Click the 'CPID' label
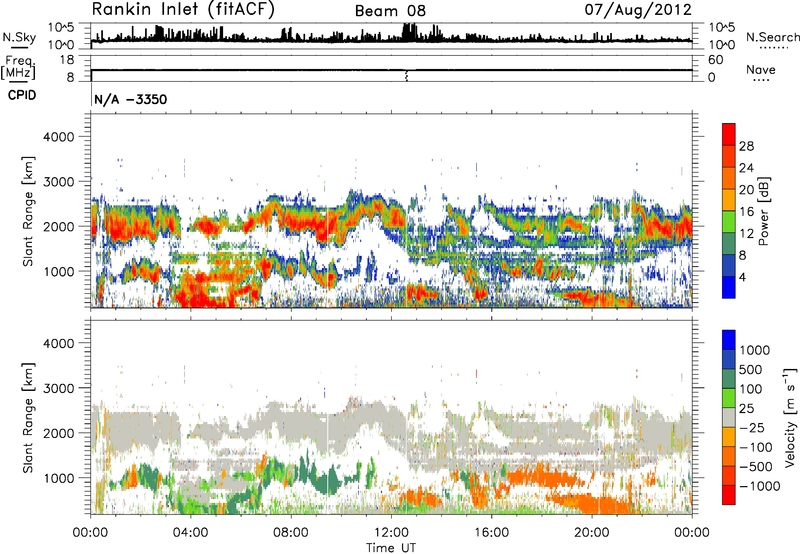Image resolution: width=800 pixels, height=554 pixels. click(22, 95)
